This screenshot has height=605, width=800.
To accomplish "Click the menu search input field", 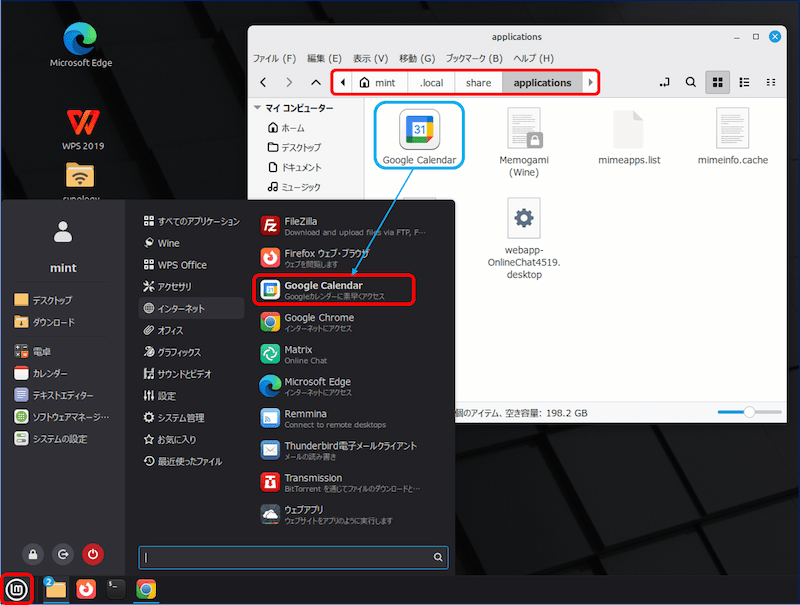I will [x=290, y=557].
